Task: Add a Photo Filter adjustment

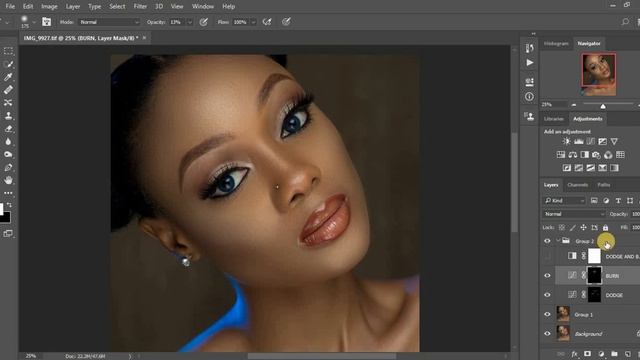Action: tap(596, 155)
